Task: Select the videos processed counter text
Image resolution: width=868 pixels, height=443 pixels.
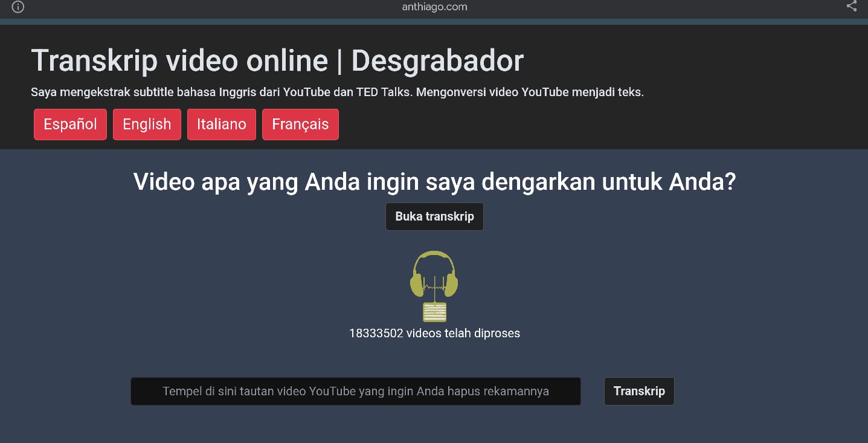Action: click(434, 332)
